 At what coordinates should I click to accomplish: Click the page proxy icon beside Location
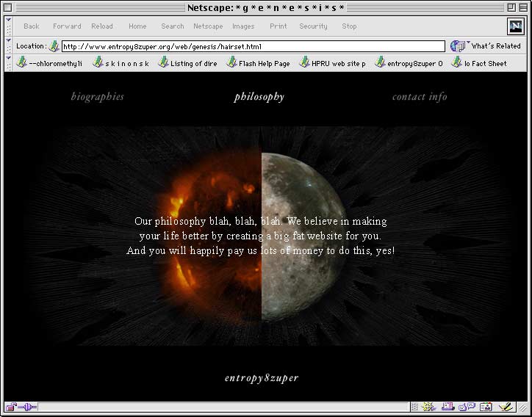tap(54, 46)
